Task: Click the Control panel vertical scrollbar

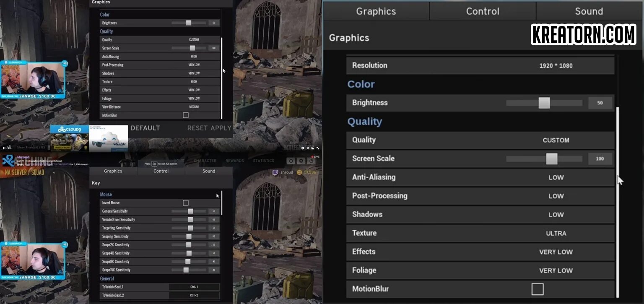Action: coord(221,202)
